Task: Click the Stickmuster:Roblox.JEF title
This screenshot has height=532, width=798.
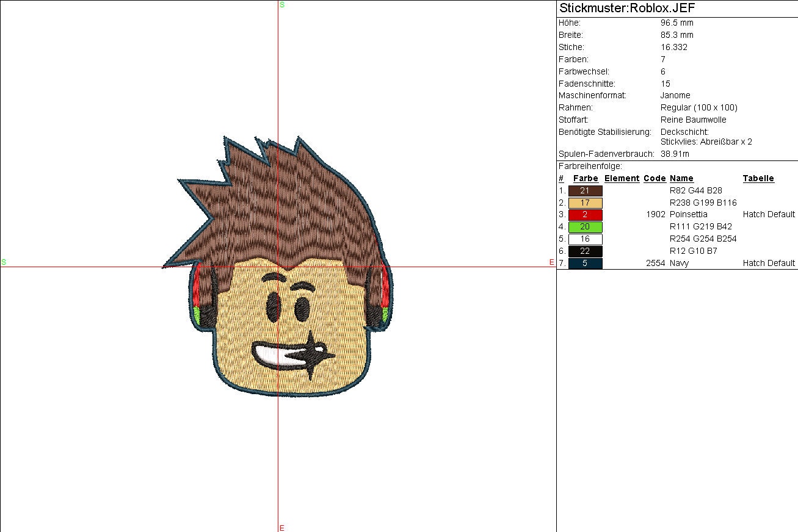Action: coord(627,8)
